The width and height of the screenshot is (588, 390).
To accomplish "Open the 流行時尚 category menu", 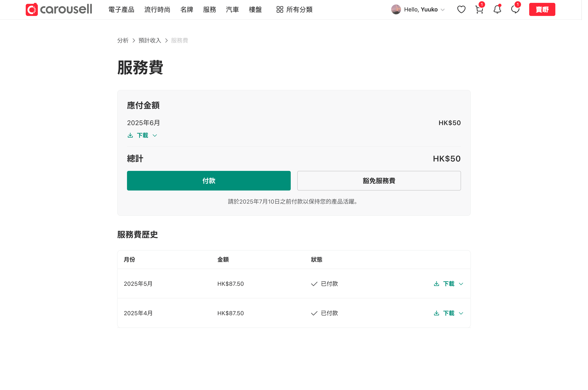I will tap(157, 9).
